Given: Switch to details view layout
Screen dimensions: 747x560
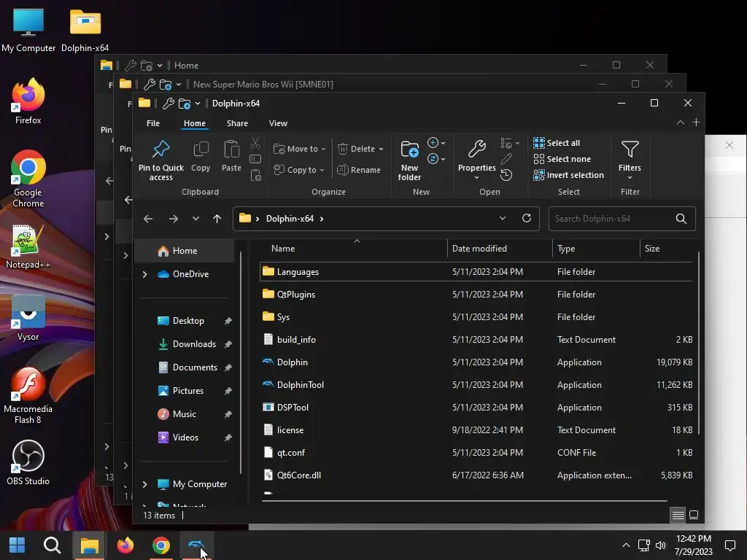Looking at the screenshot, I should click(678, 515).
